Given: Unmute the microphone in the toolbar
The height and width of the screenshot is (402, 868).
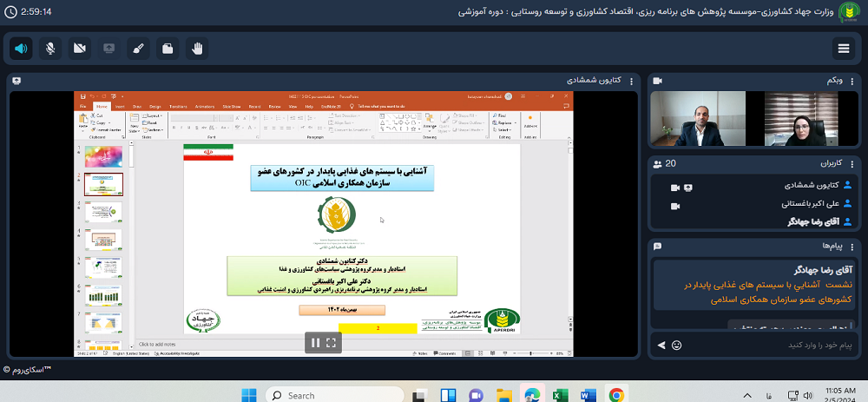Looking at the screenshot, I should point(50,49).
